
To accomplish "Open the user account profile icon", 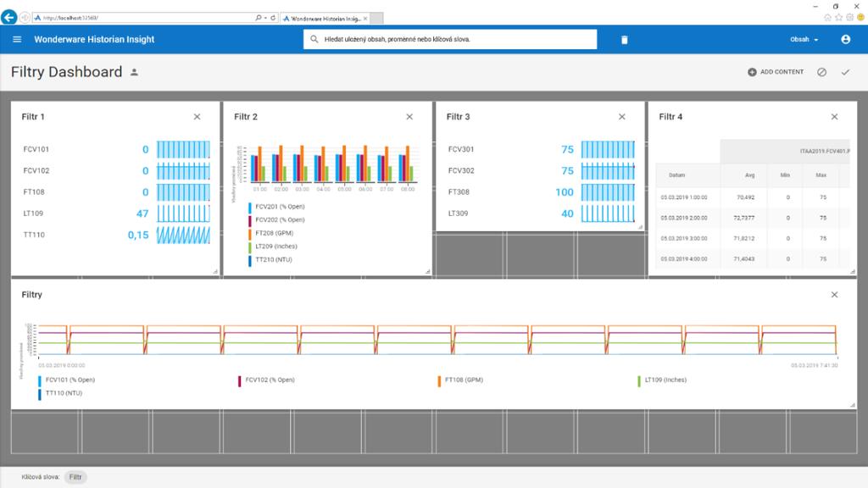I will click(x=845, y=39).
